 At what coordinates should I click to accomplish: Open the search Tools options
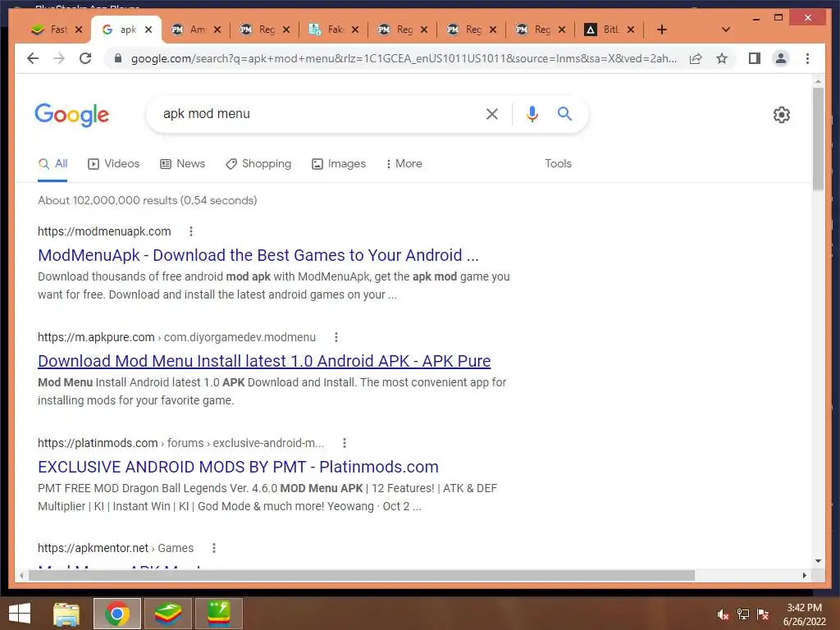tap(558, 163)
